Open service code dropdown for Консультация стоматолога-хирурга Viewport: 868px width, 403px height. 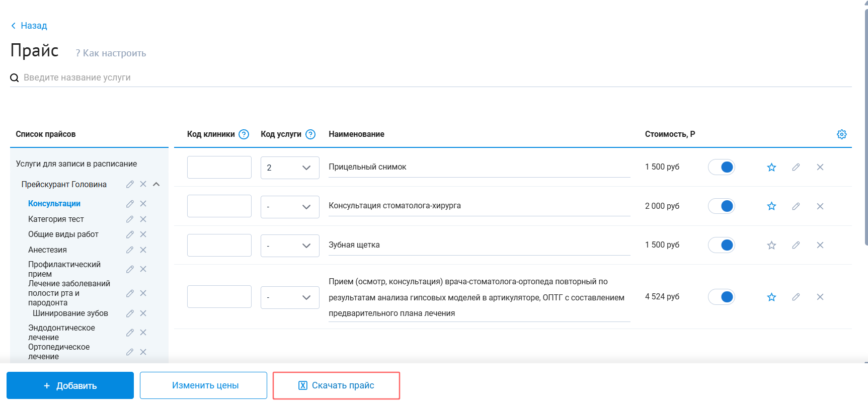pos(290,207)
